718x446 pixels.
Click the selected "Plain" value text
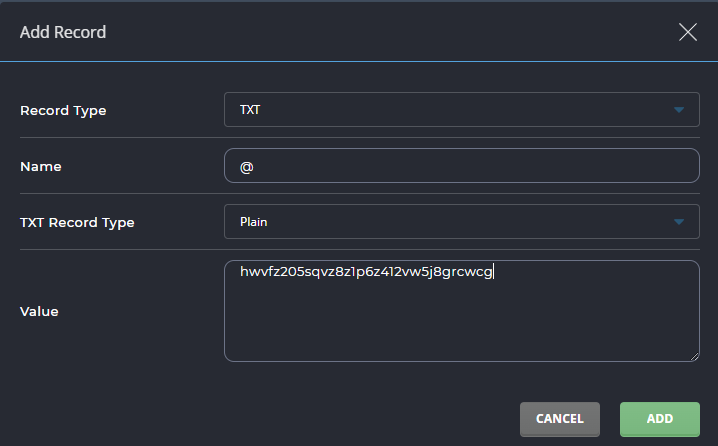(254, 222)
